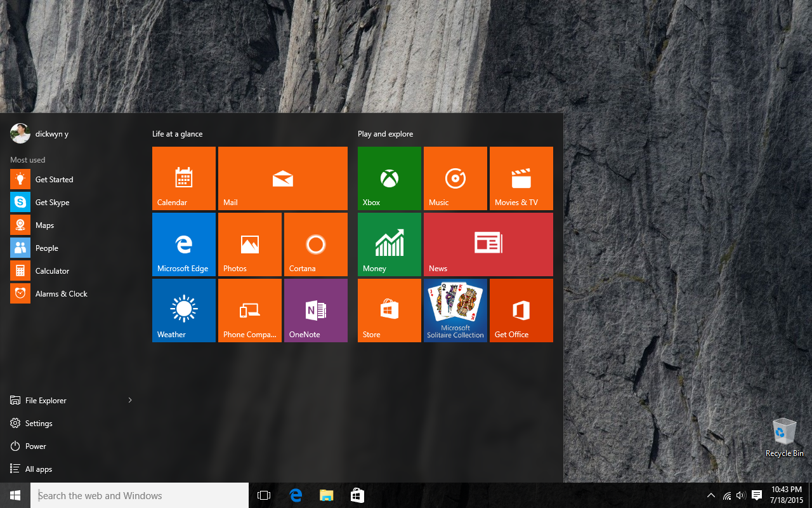The width and height of the screenshot is (812, 508).
Task: Launch Edge from the taskbar
Action: click(295, 495)
